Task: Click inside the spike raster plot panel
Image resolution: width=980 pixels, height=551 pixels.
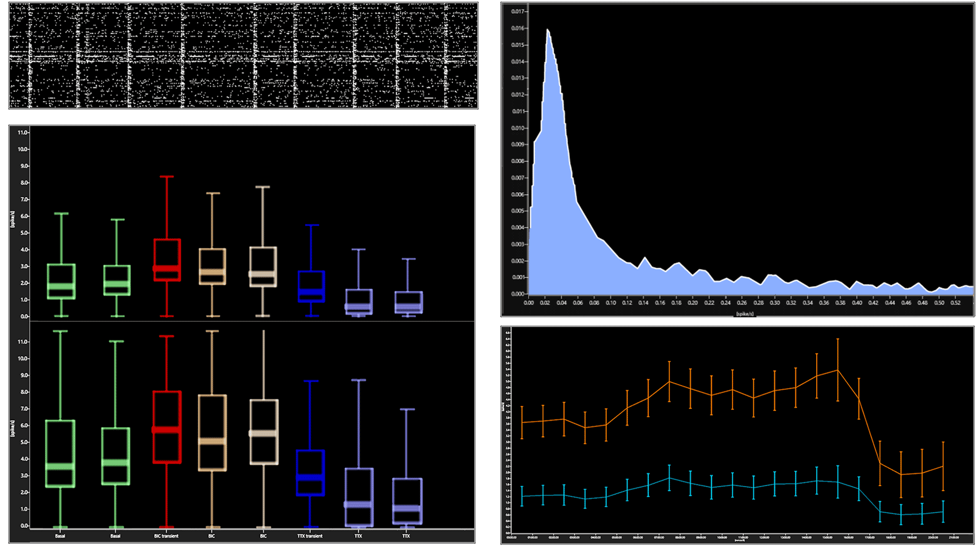Action: pos(243,55)
